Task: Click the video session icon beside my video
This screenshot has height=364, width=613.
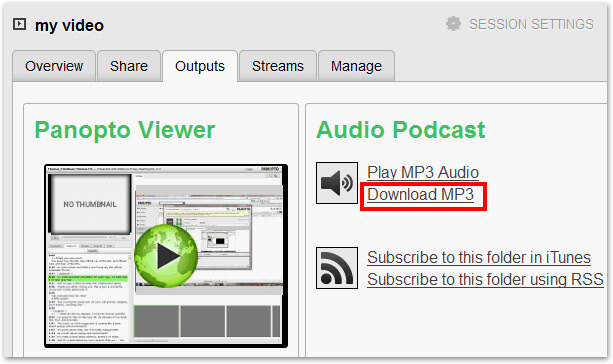Action: coord(20,24)
